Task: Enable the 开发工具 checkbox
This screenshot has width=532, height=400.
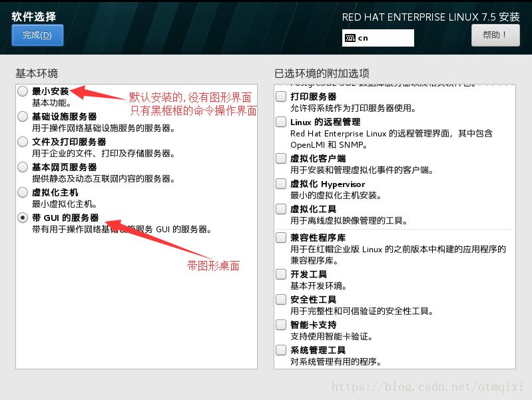Action: [281, 274]
